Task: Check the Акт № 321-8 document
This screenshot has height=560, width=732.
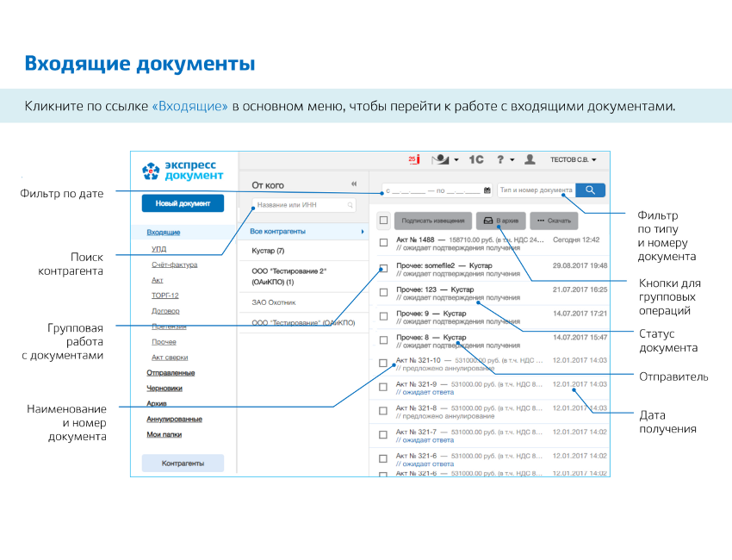Action: click(x=383, y=411)
